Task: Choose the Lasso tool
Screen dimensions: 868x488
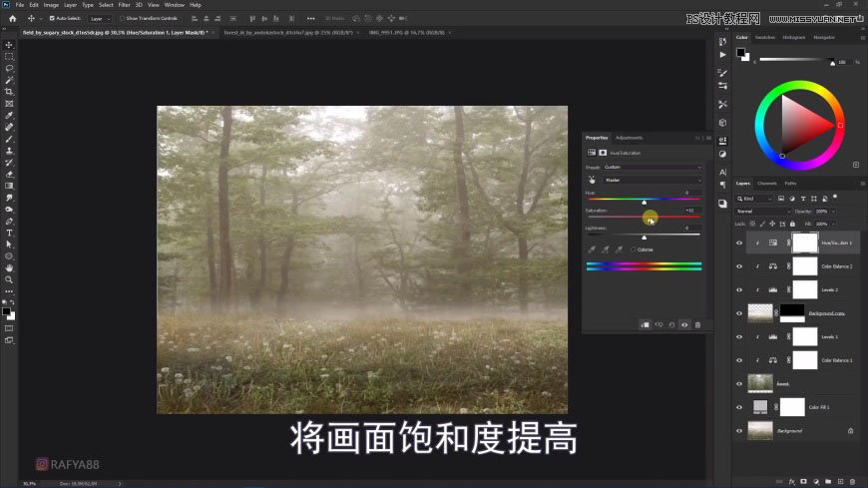Action: [x=9, y=68]
